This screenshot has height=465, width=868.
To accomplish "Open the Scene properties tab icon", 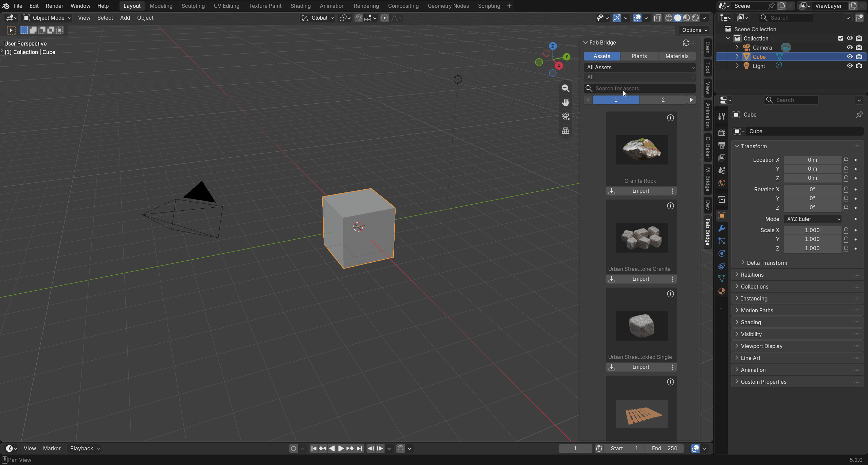I will coord(722,170).
